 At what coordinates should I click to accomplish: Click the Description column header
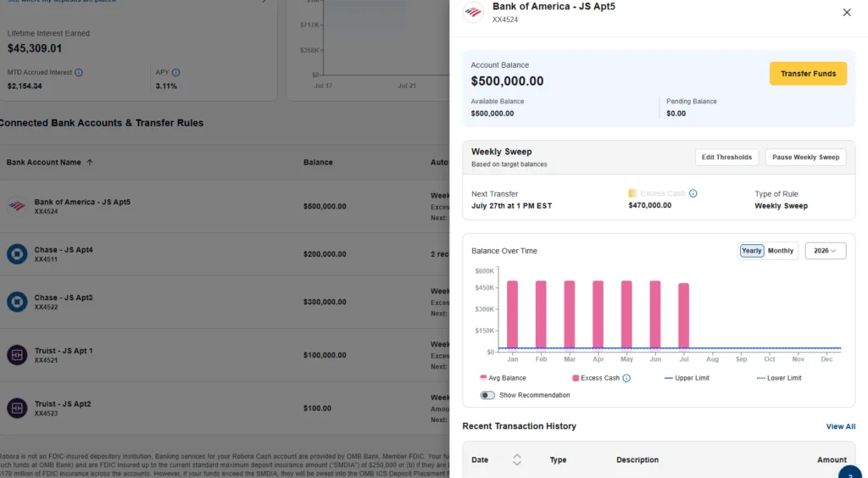point(637,459)
